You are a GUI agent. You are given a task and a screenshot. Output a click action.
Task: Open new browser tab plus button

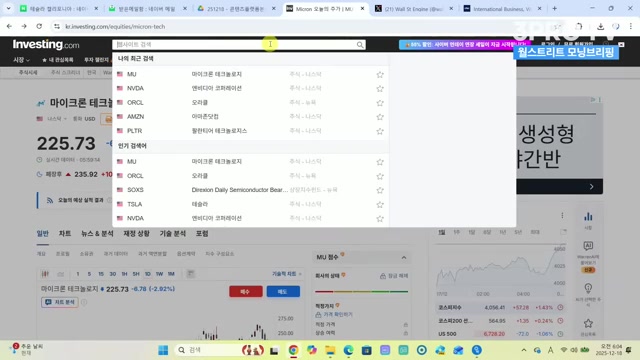click(x=554, y=9)
